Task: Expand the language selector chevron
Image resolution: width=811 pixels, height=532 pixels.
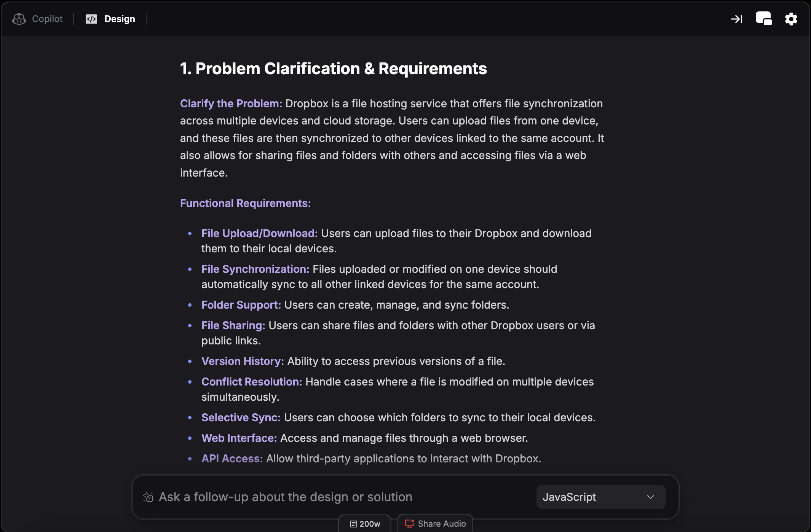Action: tap(651, 497)
